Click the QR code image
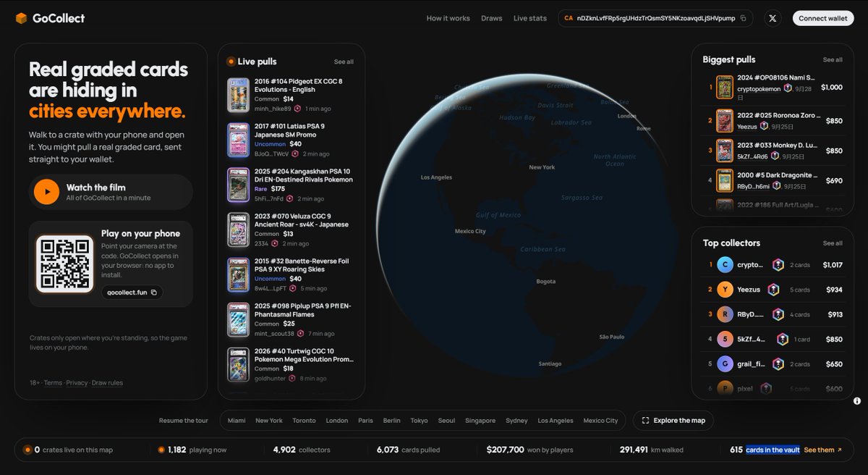The image size is (868, 475). pyautogui.click(x=65, y=264)
